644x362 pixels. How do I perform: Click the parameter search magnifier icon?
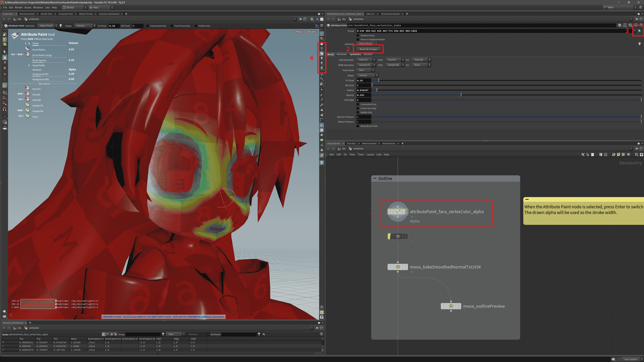(x=630, y=25)
